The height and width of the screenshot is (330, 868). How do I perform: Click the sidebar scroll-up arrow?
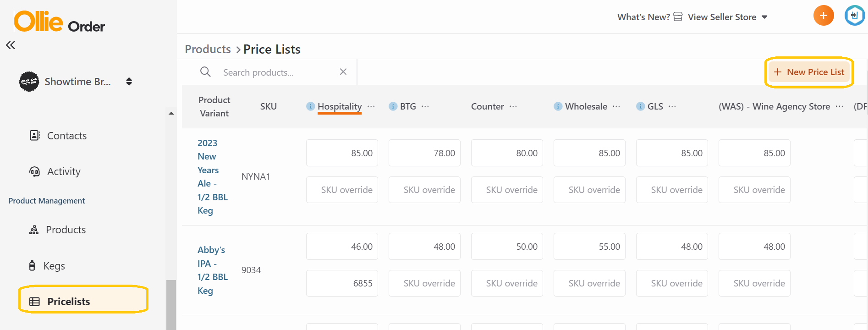point(171,113)
